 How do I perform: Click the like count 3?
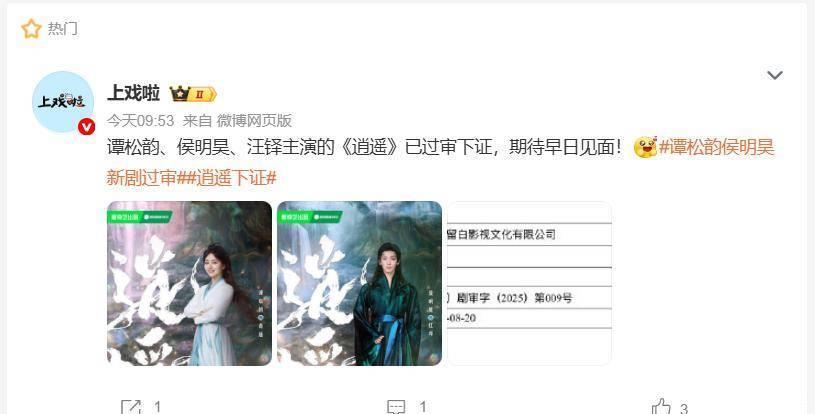(x=684, y=408)
